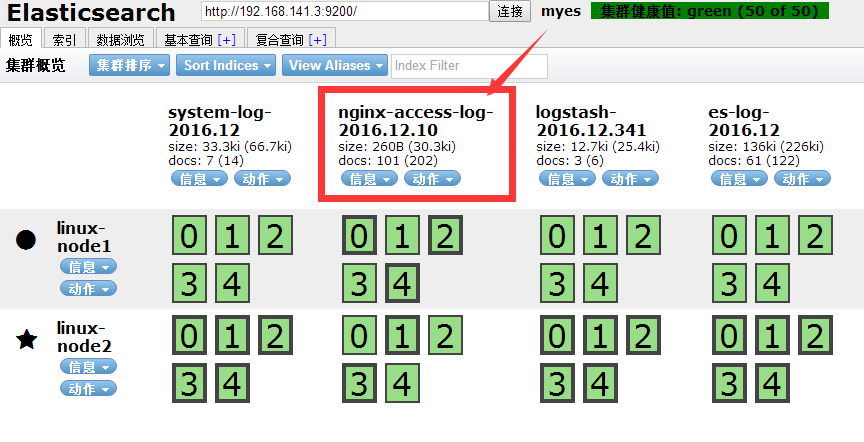Open the 数据浏览 tab
The image size is (864, 442).
120,39
